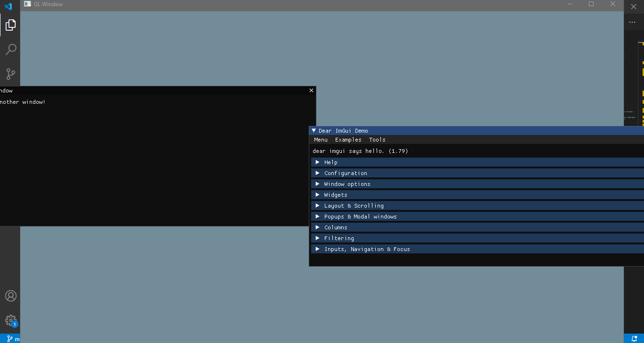
Task: Open the Menu menu in ImGui Demo
Action: 321,140
